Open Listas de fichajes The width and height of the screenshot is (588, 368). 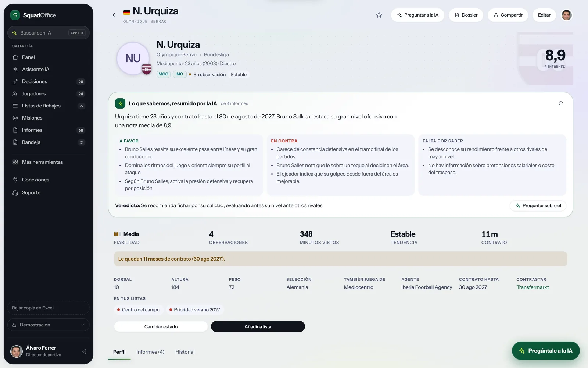point(49,106)
